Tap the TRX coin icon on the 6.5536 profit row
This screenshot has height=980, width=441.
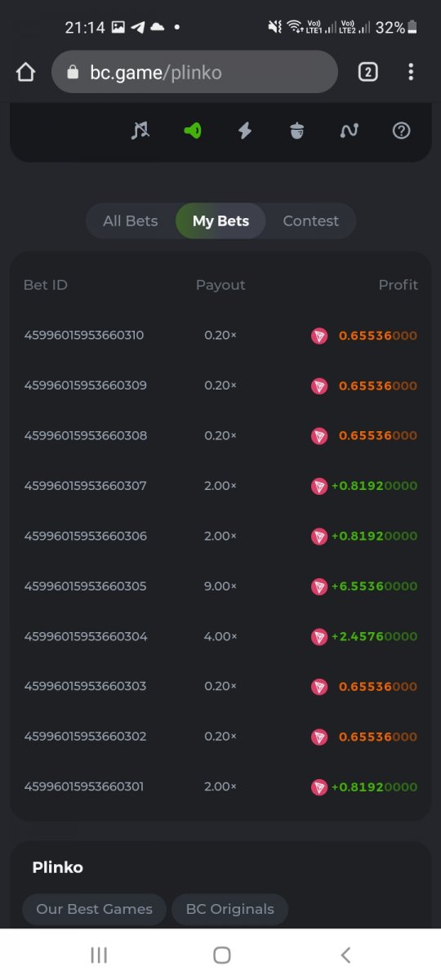click(x=319, y=586)
